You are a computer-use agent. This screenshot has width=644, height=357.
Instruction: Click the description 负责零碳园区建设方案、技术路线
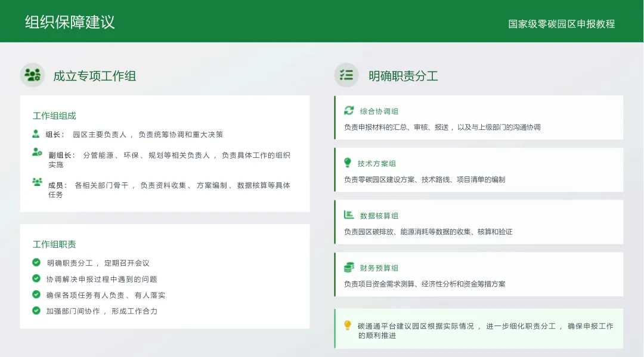(425, 179)
